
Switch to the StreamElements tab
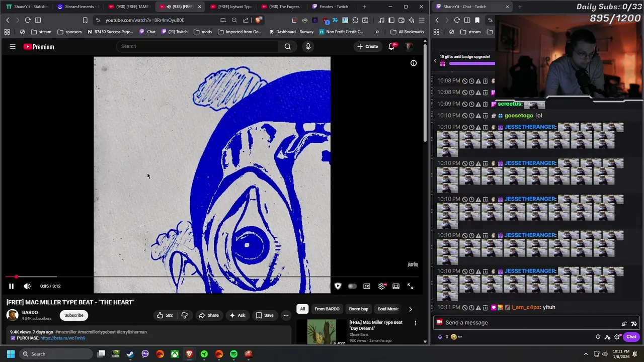click(x=78, y=7)
